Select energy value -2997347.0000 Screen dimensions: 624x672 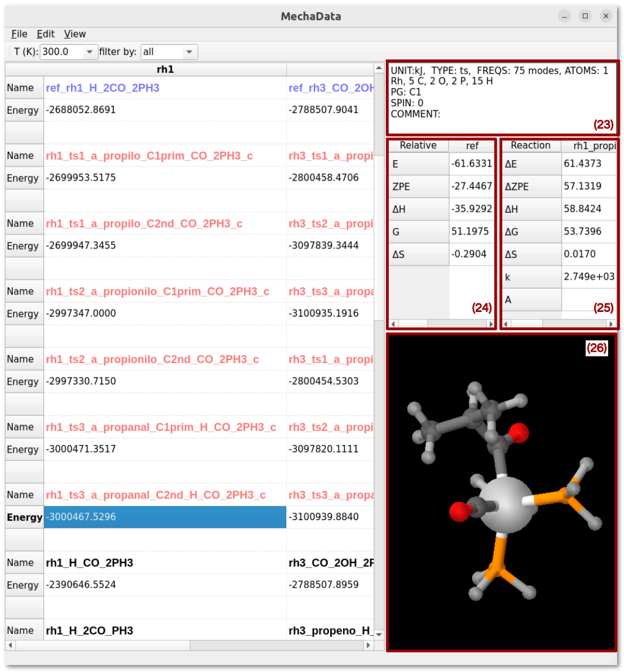165,313
